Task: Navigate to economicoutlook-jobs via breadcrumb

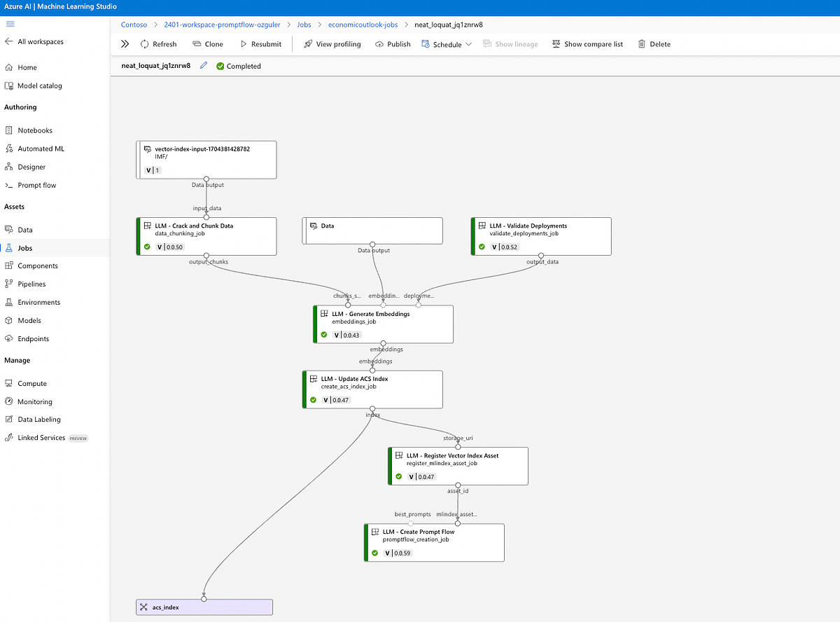Action: pyautogui.click(x=363, y=24)
